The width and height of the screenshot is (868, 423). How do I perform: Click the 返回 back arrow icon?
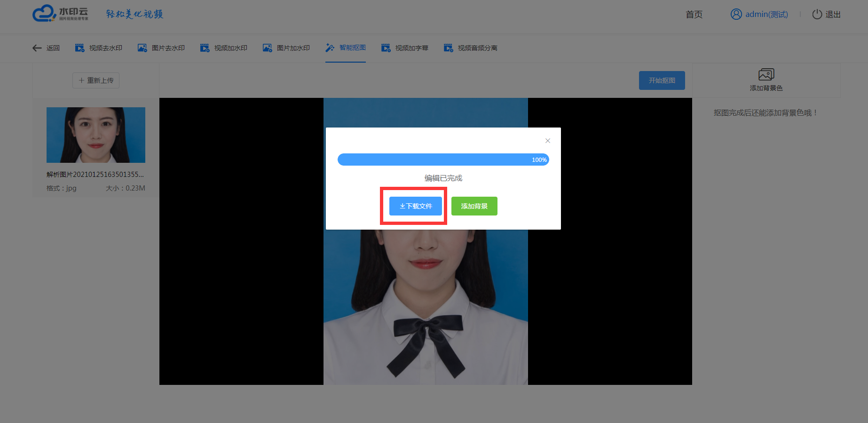click(37, 48)
